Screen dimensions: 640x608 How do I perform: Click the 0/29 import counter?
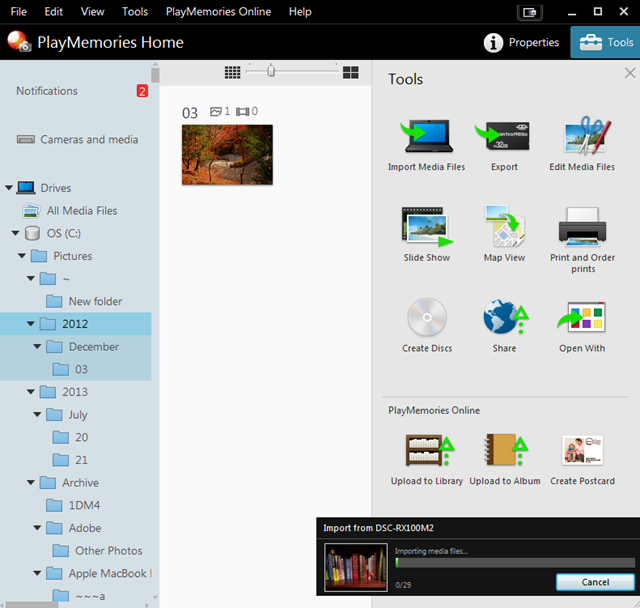click(403, 585)
